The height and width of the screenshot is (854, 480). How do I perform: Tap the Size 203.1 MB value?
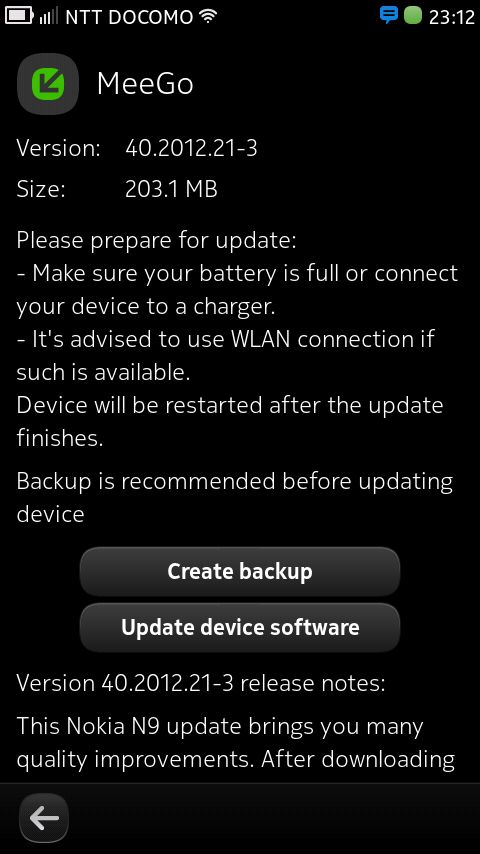[171, 190]
